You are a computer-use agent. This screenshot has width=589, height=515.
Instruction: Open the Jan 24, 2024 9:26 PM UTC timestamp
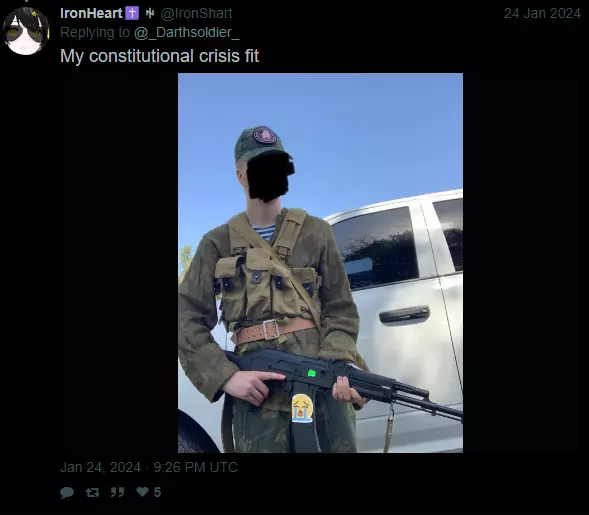[149, 467]
